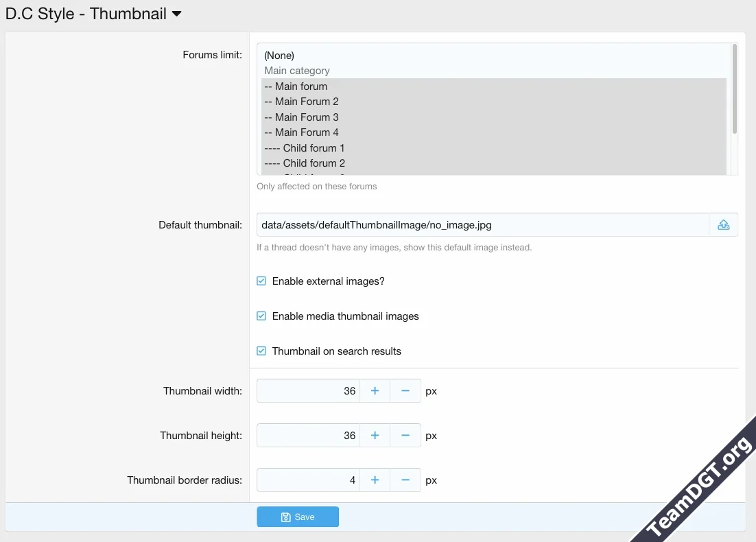The width and height of the screenshot is (756, 542).
Task: Increase Thumbnail height with plus button
Action: point(375,436)
